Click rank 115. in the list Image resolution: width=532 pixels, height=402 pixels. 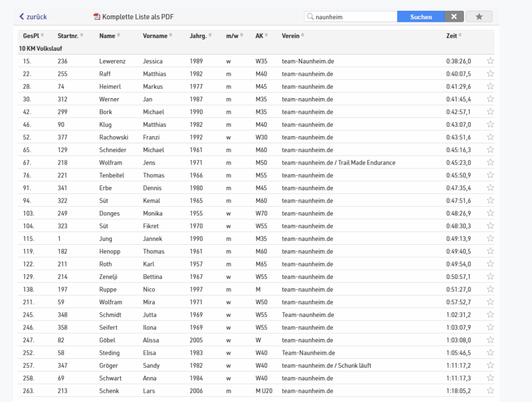pos(29,239)
